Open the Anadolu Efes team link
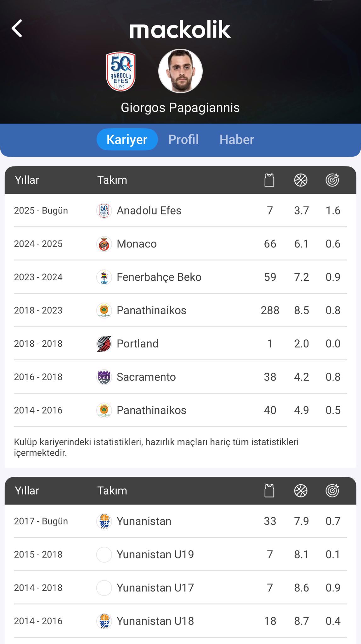The image size is (361, 644). [x=149, y=211]
